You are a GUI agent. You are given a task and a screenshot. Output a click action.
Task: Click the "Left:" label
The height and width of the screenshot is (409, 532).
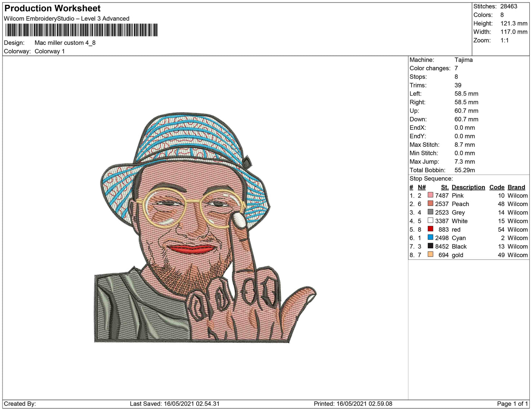(x=416, y=94)
